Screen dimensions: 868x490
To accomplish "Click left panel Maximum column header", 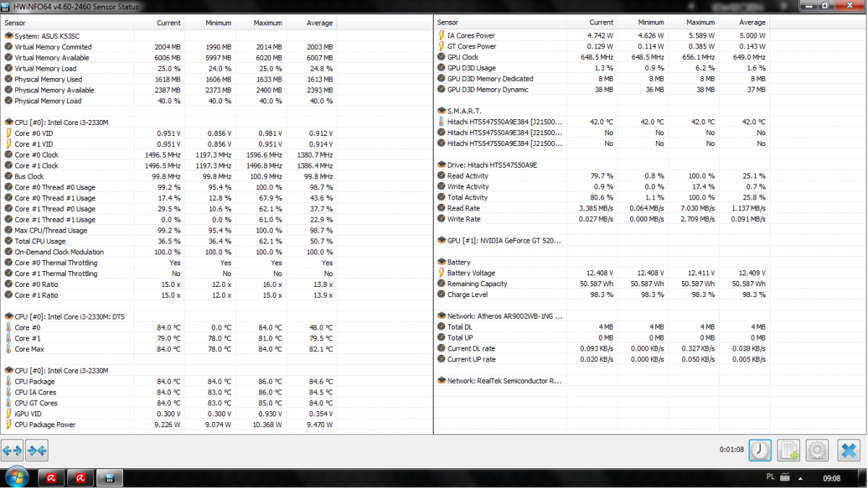I will pos(260,22).
